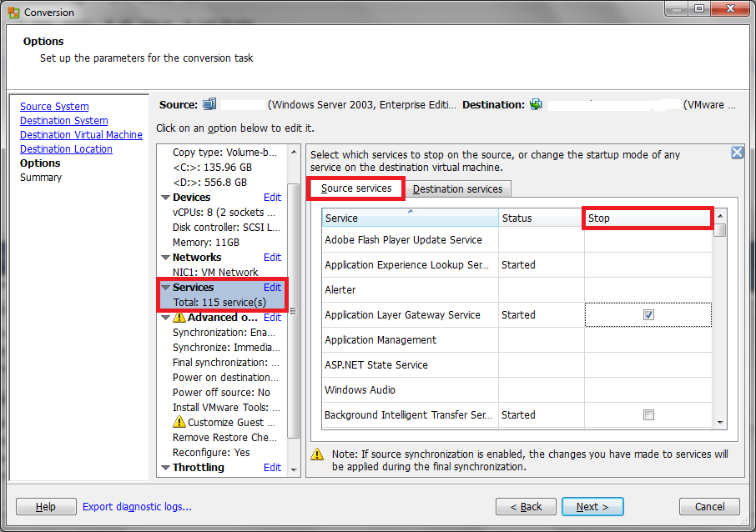Proceed with the Next button

click(x=592, y=506)
